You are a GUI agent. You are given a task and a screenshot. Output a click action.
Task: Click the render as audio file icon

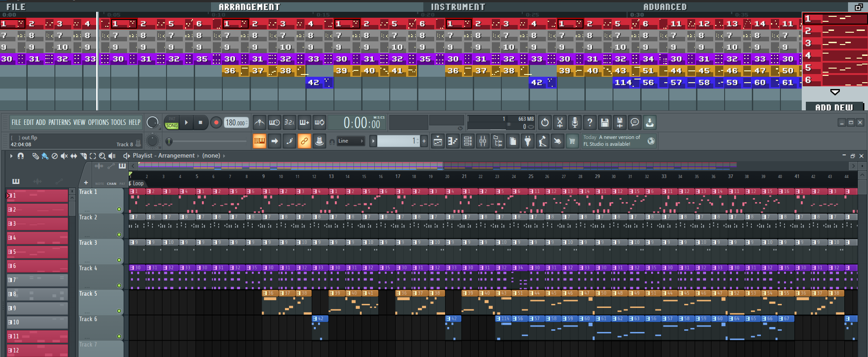click(x=620, y=122)
